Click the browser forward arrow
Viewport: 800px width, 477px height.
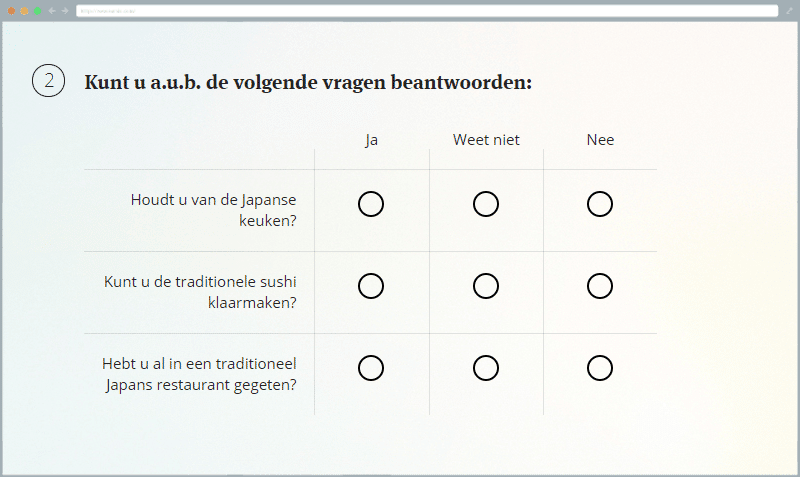point(65,11)
